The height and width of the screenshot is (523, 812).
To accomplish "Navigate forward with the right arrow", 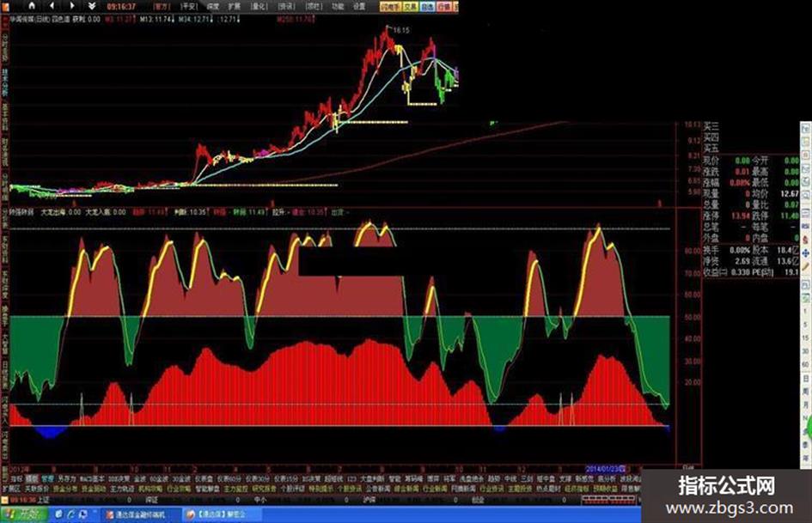I will coord(71,6).
